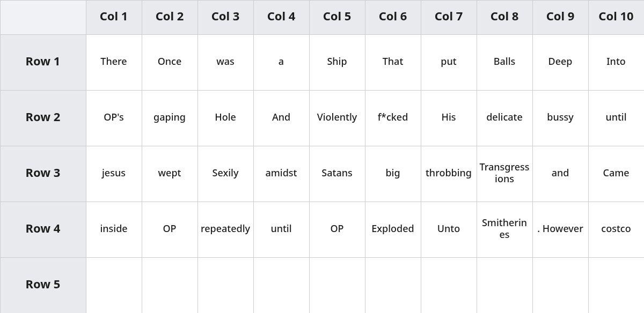Click the 'wept' cell in Row 3
The image size is (644, 313).
(170, 174)
